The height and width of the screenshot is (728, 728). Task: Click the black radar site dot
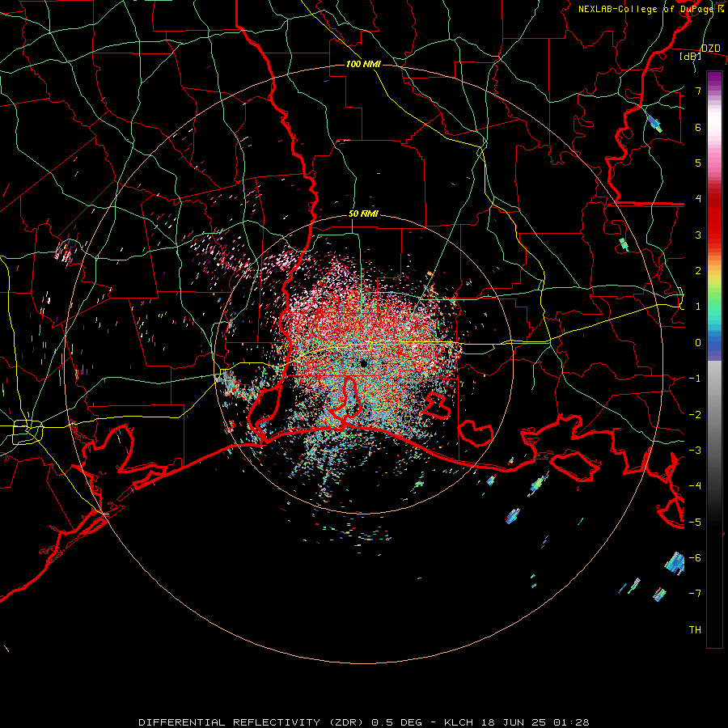pyautogui.click(x=364, y=363)
